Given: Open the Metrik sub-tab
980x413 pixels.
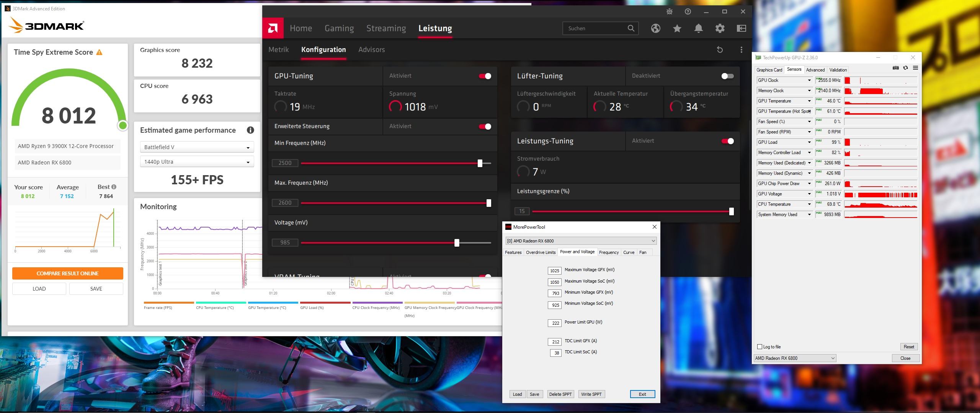Looking at the screenshot, I should coord(278,50).
